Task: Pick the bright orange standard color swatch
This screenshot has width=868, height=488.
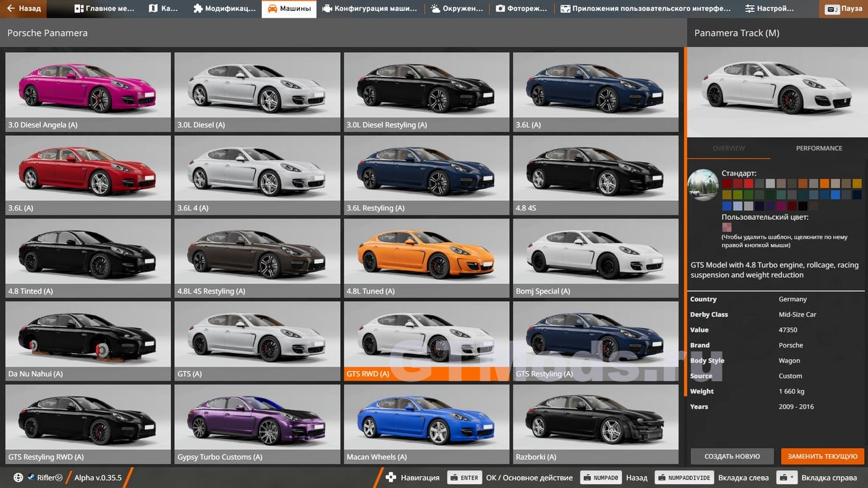Action: [824, 184]
